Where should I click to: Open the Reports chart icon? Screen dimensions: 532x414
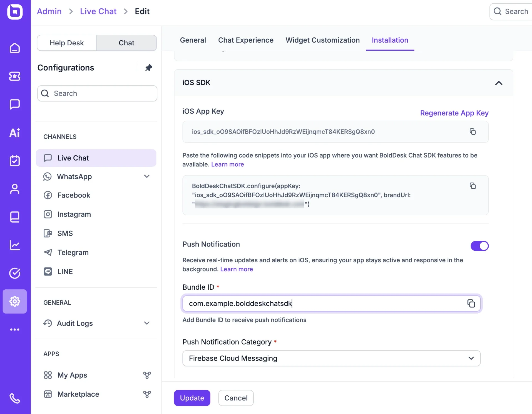15,245
